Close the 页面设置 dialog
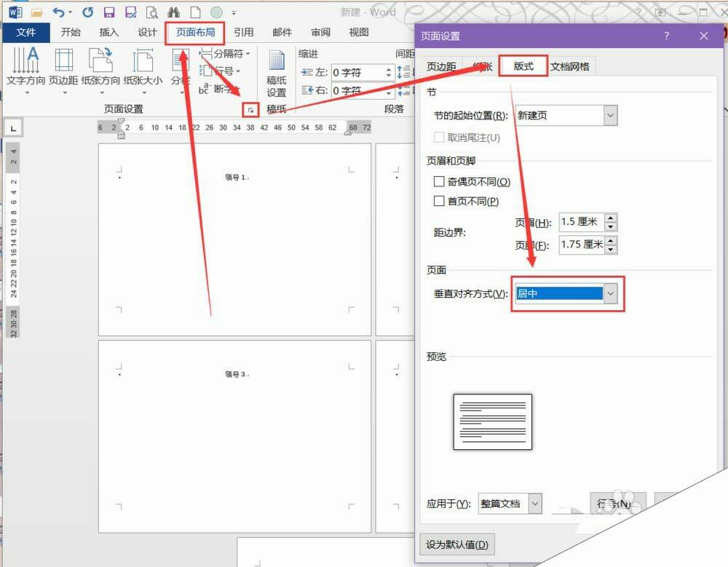728x567 pixels. click(x=704, y=36)
